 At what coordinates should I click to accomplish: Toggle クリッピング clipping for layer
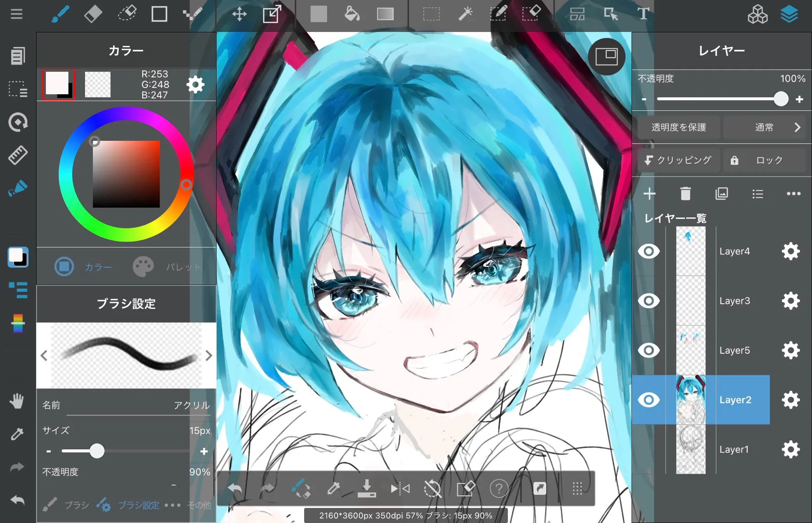[679, 160]
